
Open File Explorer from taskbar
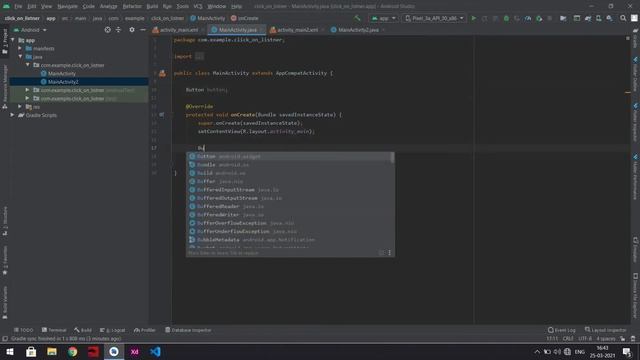pyautogui.click(x=52, y=352)
